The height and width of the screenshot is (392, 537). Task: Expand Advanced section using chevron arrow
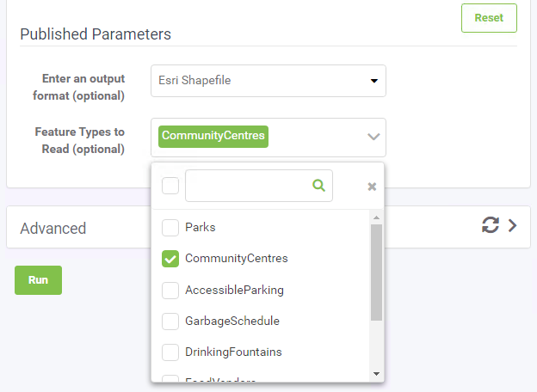click(513, 226)
